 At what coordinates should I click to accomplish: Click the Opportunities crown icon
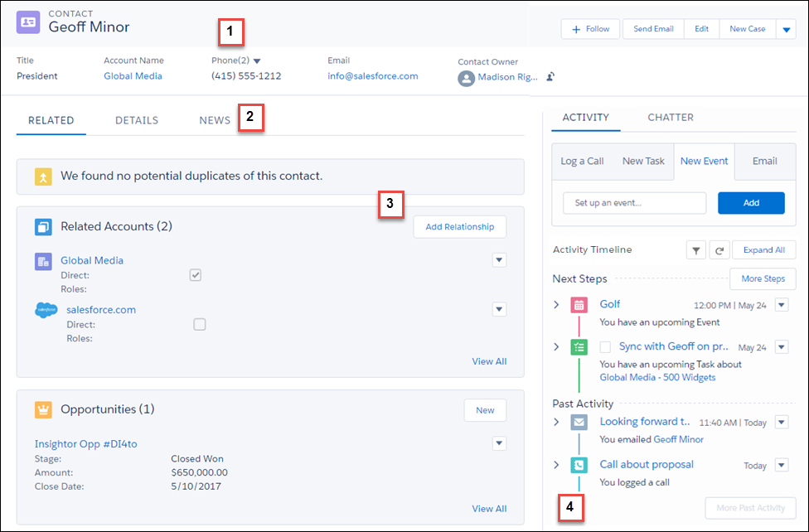43,409
